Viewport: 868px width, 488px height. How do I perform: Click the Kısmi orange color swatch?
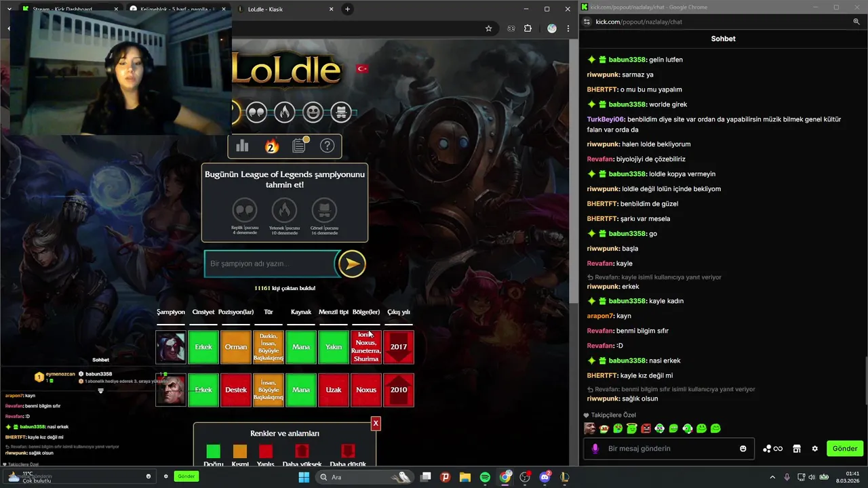coord(240,451)
